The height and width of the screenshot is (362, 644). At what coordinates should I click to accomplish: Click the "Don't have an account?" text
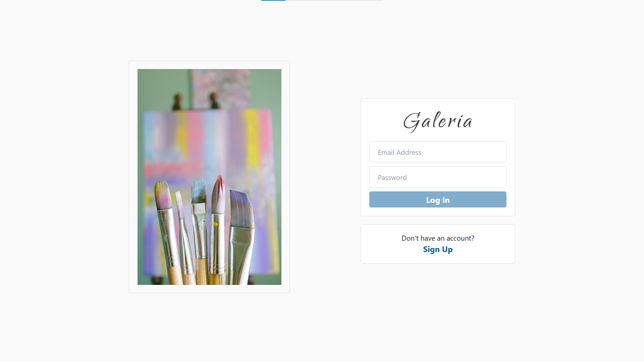tap(438, 238)
